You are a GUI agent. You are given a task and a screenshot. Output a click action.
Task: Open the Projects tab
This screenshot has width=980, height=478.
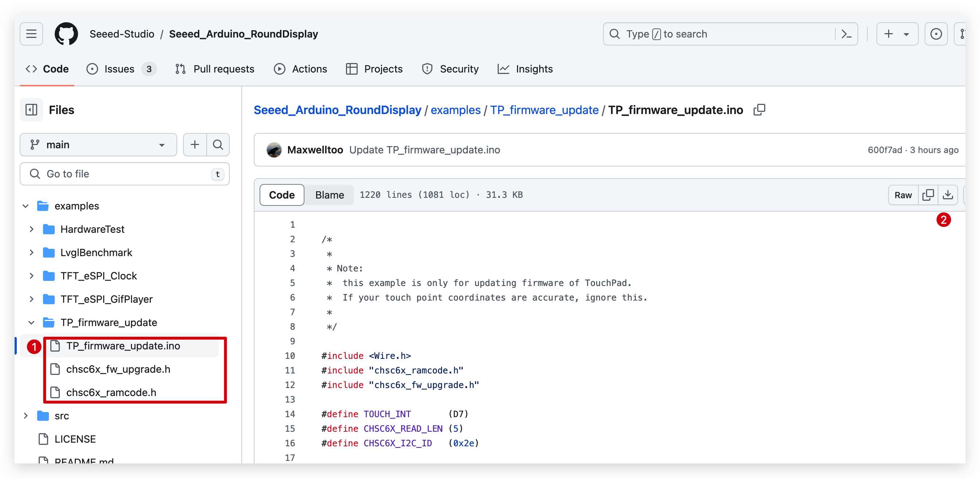(374, 69)
